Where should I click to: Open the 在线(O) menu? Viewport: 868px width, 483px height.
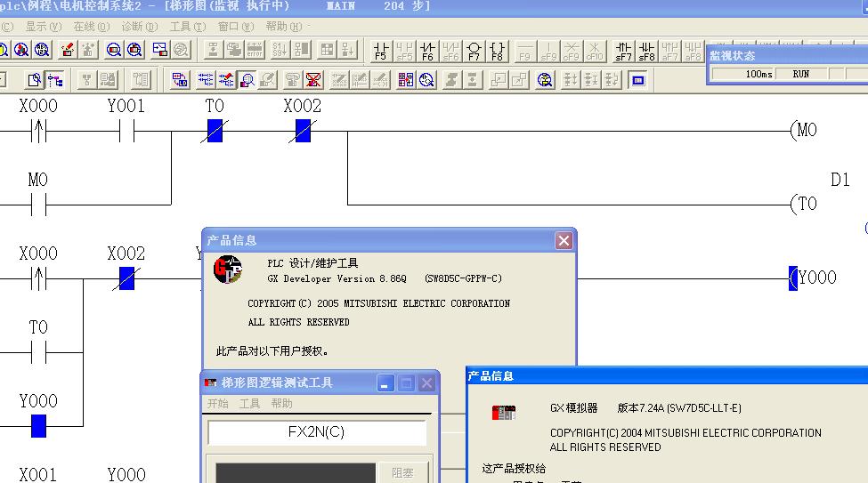[x=92, y=27]
